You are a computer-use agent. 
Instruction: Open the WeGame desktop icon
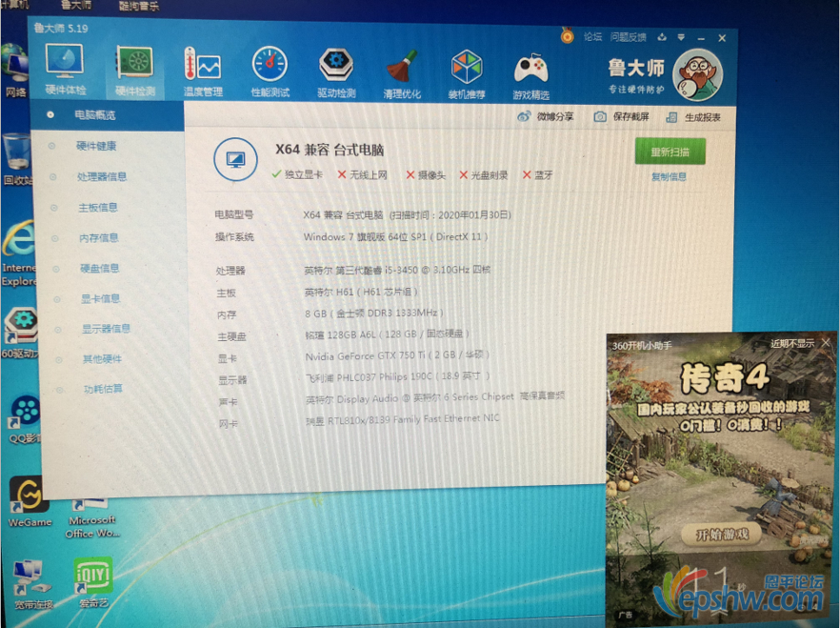click(30, 502)
